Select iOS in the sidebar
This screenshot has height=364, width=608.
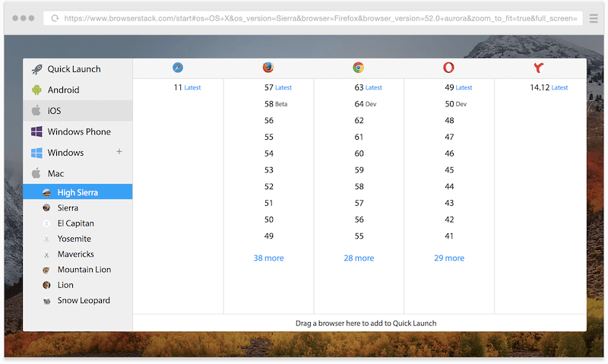coord(78,110)
